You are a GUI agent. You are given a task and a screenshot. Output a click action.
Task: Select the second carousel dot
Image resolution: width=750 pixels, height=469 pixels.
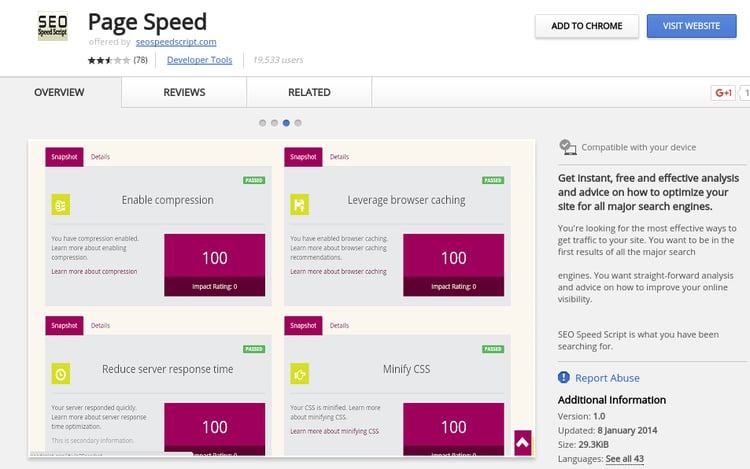point(275,123)
